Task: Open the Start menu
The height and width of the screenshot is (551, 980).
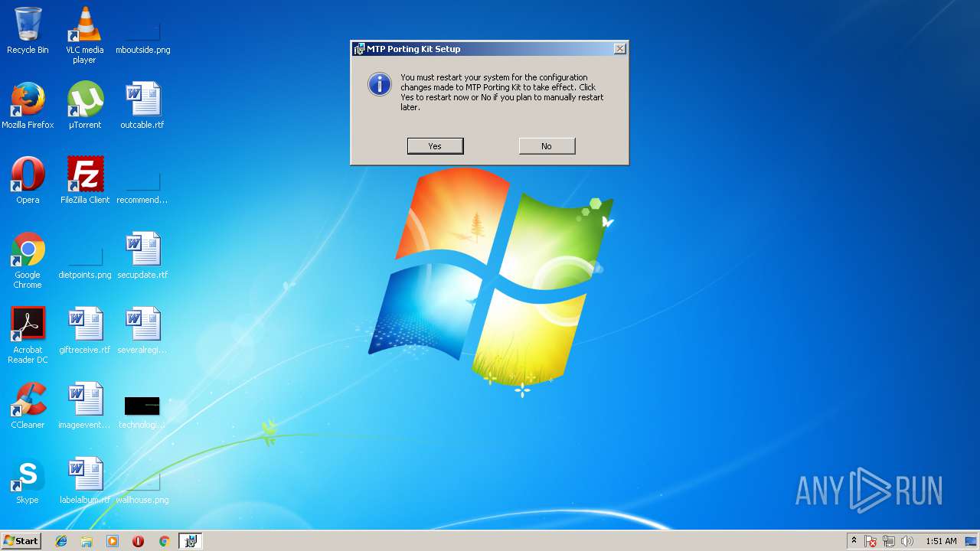Action: 21,541
